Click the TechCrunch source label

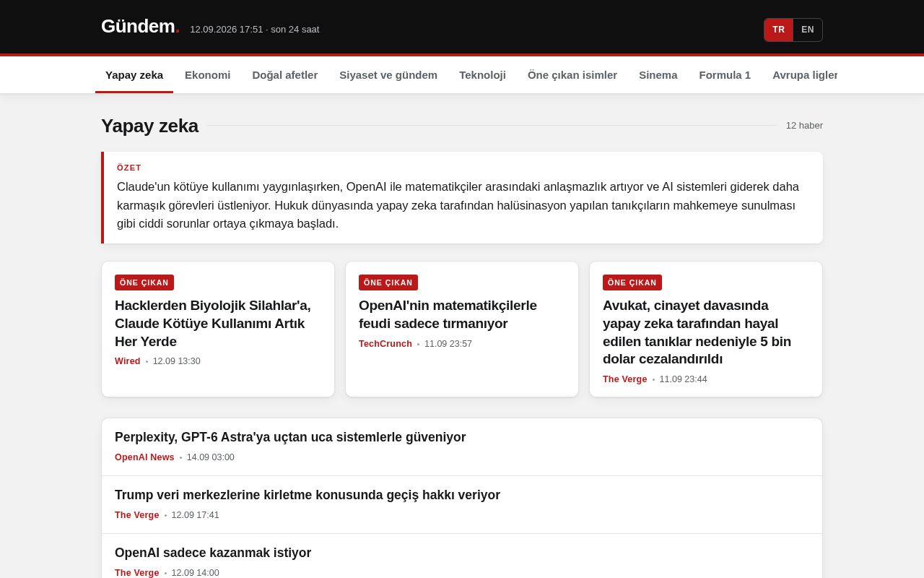tap(385, 344)
